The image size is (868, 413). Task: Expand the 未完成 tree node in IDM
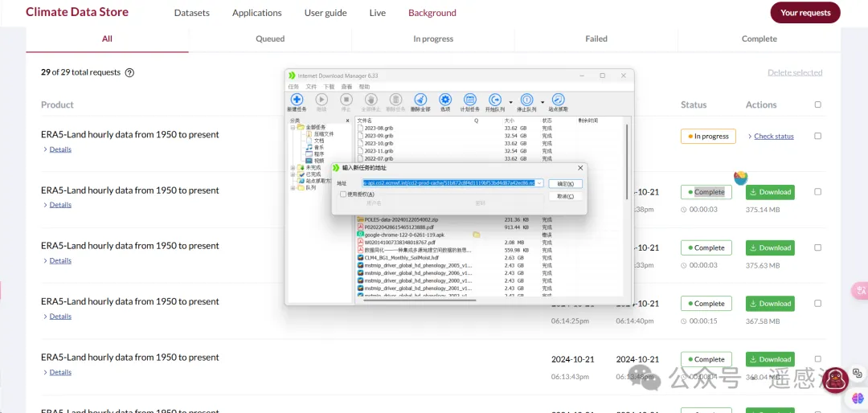coord(293,167)
